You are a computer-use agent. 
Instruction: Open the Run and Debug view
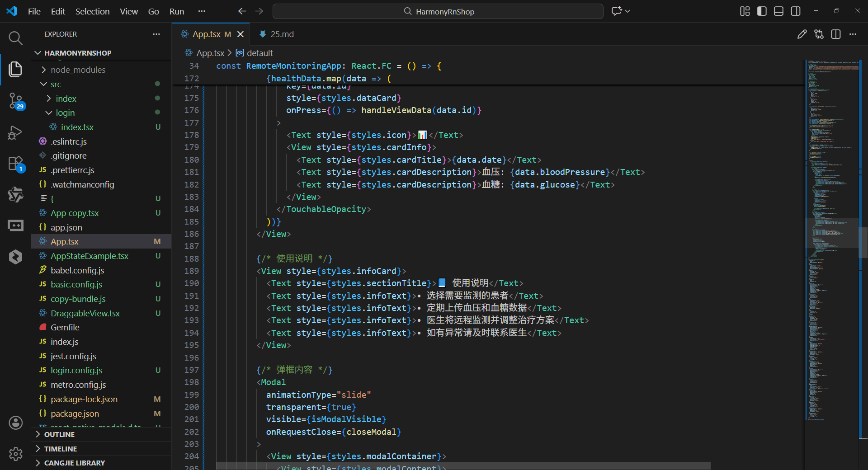pos(15,132)
